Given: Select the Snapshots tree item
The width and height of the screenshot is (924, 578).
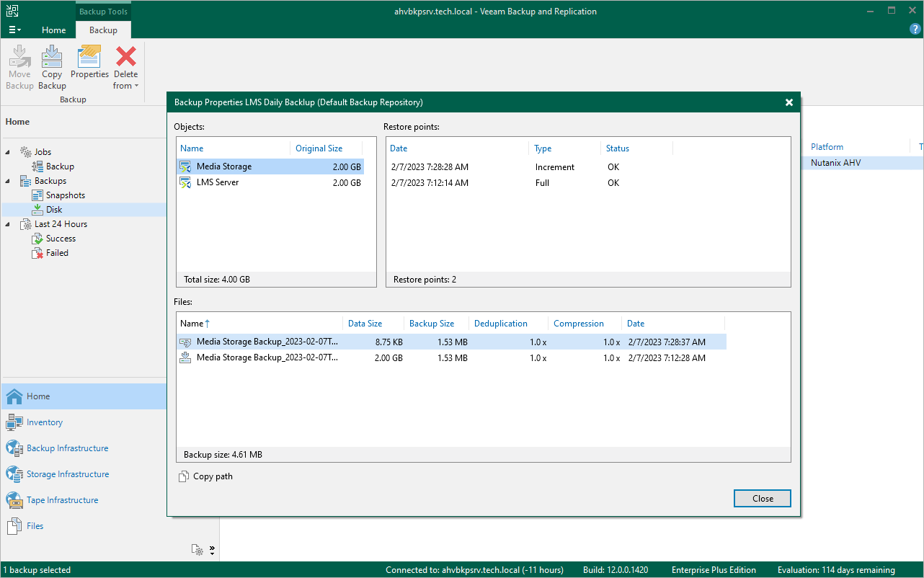Looking at the screenshot, I should click(x=65, y=195).
